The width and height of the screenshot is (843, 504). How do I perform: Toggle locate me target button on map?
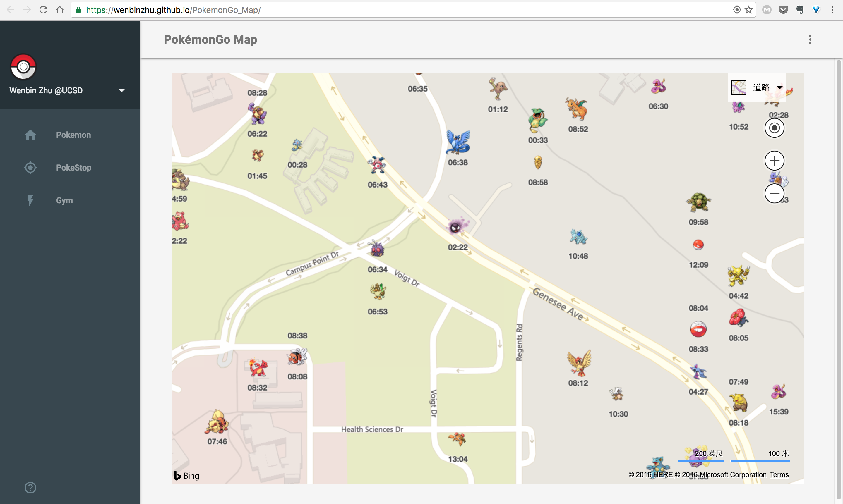774,128
